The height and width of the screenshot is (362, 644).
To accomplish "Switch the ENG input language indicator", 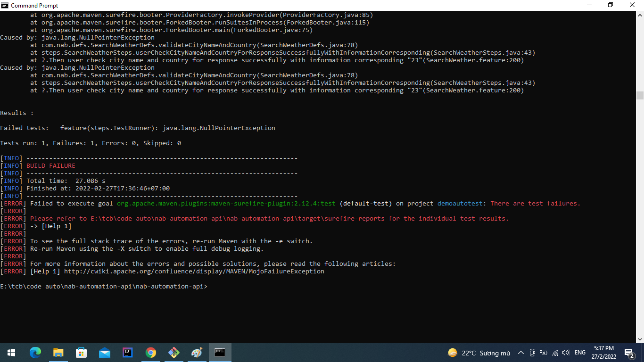I will pyautogui.click(x=580, y=353).
